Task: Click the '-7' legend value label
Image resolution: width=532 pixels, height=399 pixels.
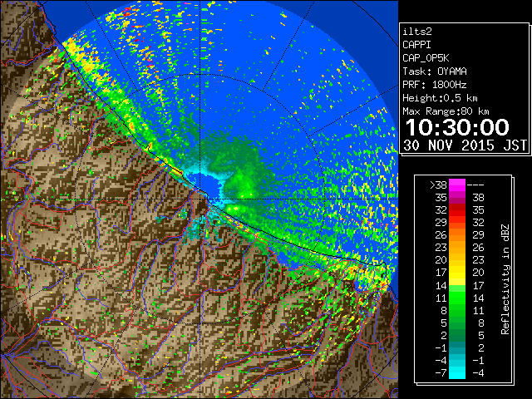Action: 441,372
